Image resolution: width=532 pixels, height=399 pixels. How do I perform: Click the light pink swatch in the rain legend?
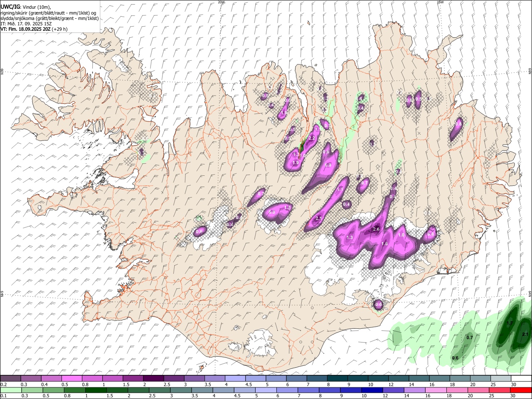point(435,390)
